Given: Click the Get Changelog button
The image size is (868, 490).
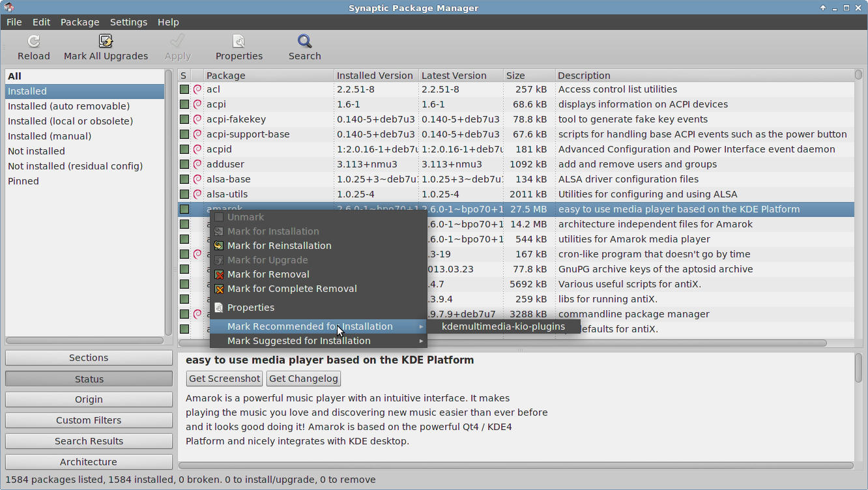Looking at the screenshot, I should pyautogui.click(x=304, y=379).
